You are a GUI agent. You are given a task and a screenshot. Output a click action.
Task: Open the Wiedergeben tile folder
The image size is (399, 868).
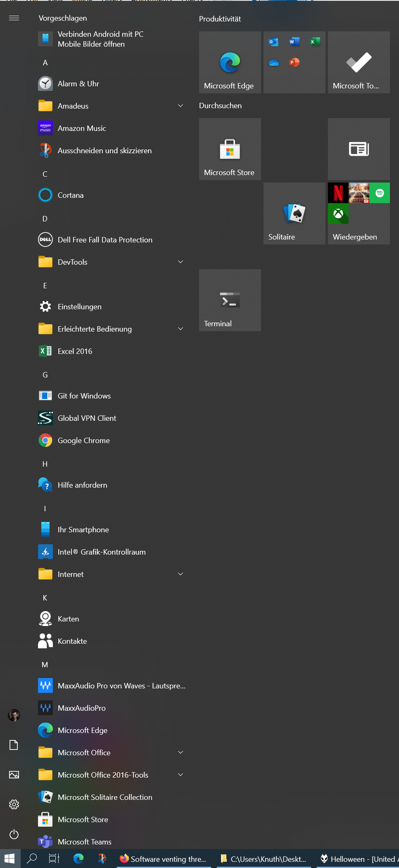pyautogui.click(x=359, y=213)
